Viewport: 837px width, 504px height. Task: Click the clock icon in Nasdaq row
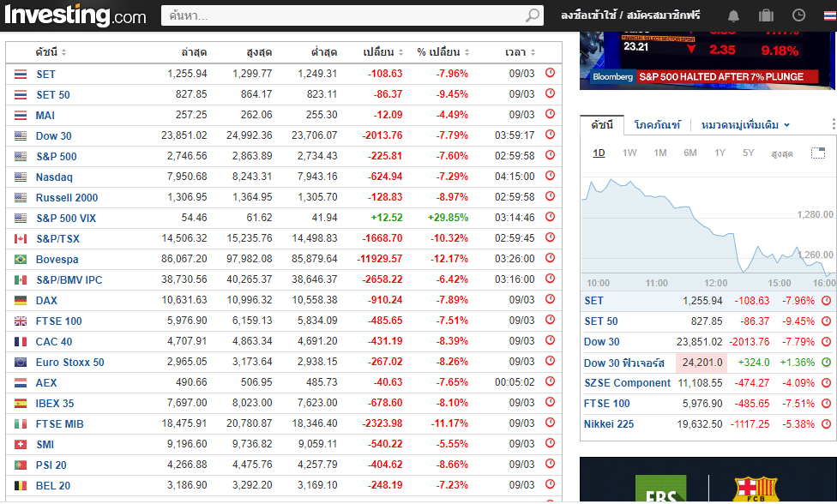[551, 176]
